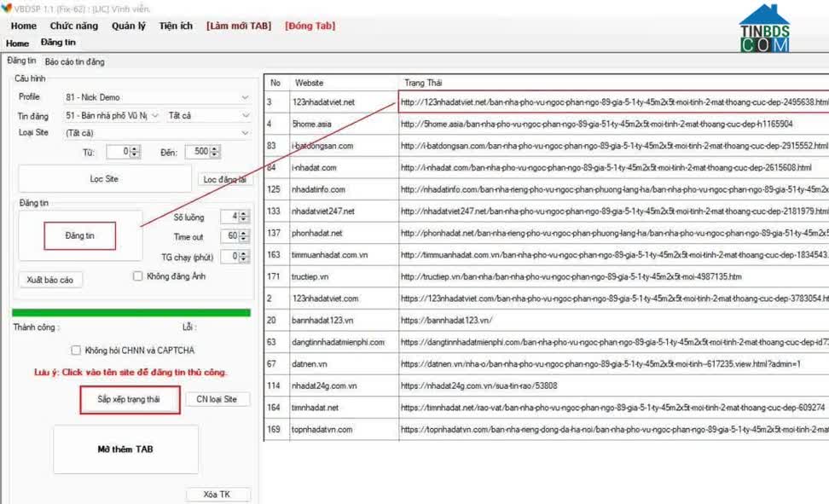Click the bannhadat123.vn website cell
The image size is (829, 504).
345,321
